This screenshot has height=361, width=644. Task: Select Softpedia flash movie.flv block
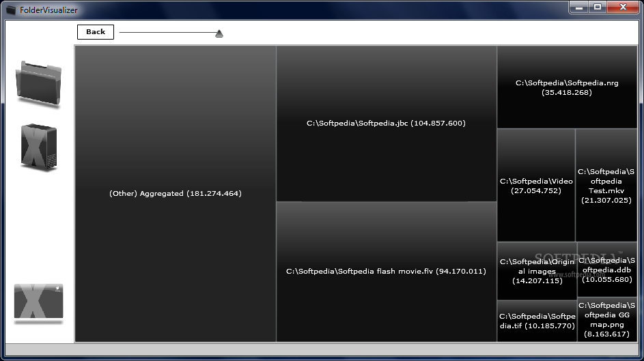coord(387,272)
